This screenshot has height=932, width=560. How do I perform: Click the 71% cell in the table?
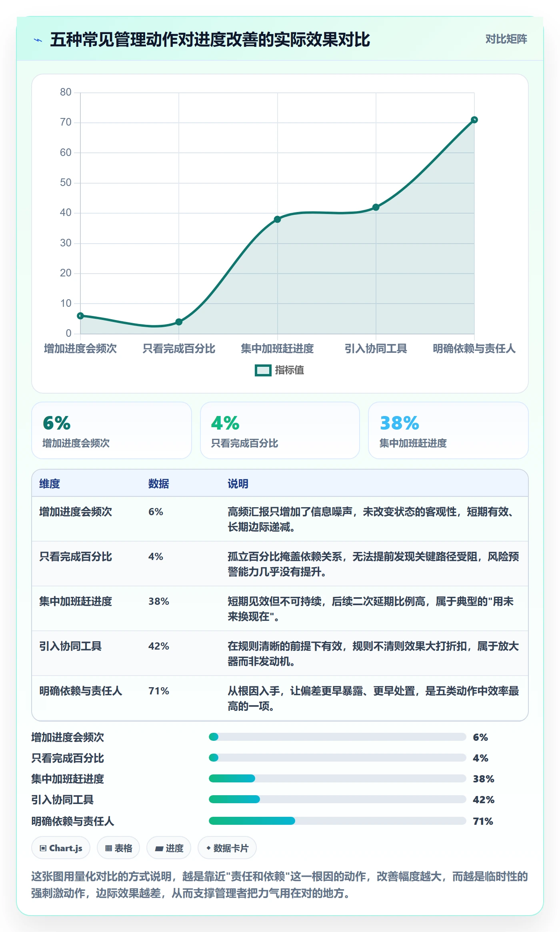[159, 691]
